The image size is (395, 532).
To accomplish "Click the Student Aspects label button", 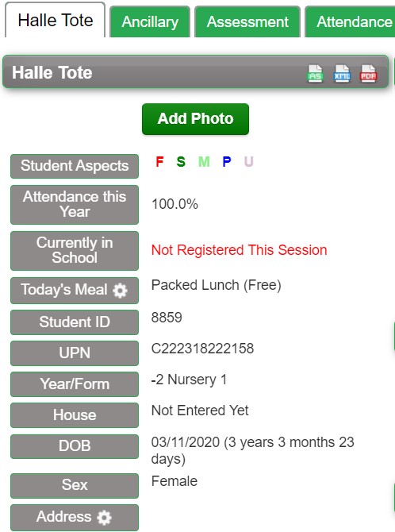I will pyautogui.click(x=75, y=166).
